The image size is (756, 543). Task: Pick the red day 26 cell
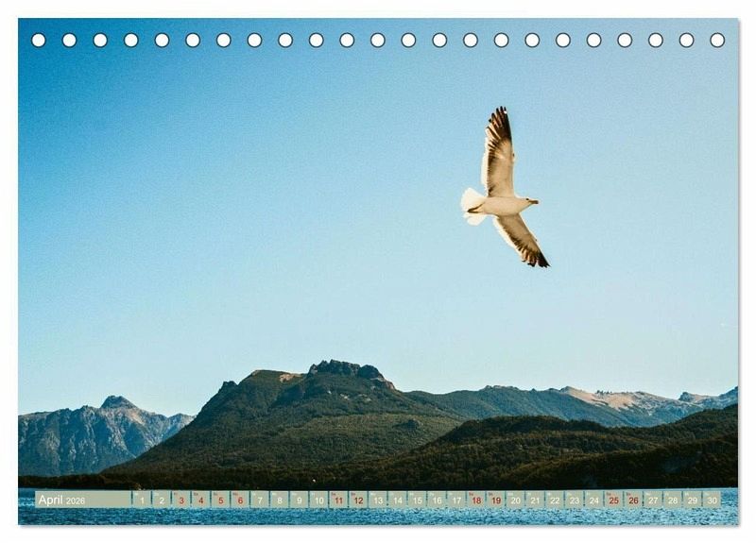pyautogui.click(x=633, y=500)
